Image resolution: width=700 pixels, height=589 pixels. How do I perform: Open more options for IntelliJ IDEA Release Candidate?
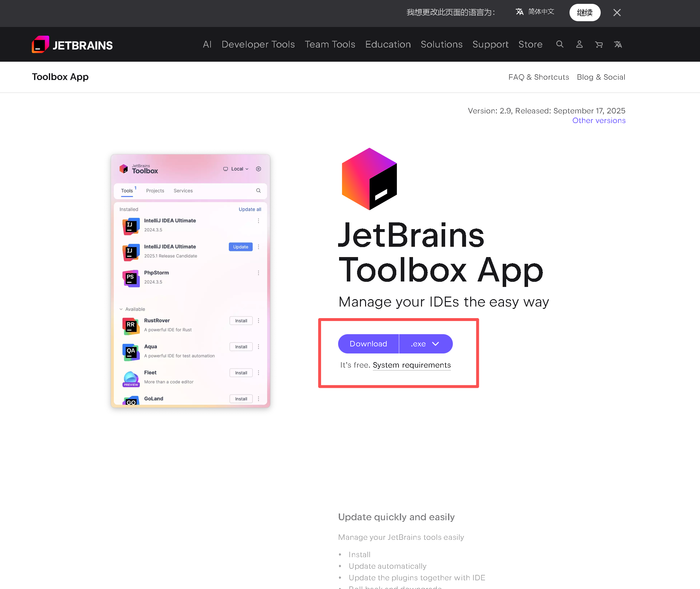258,247
